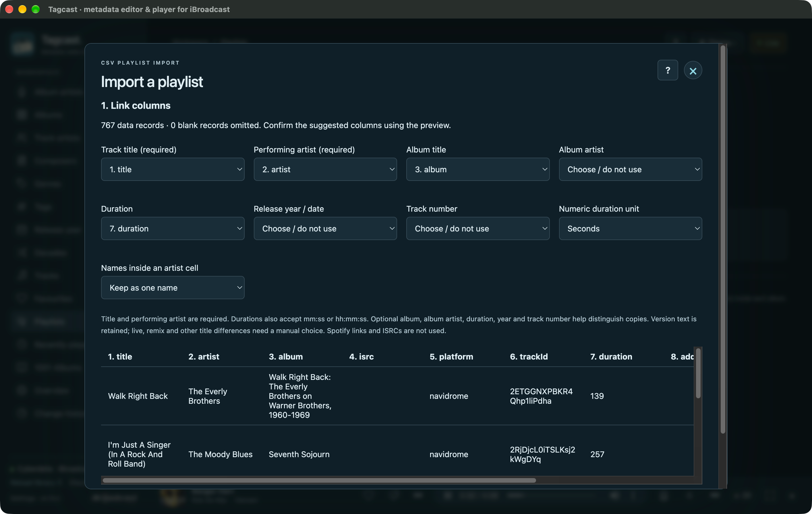This screenshot has width=812, height=514.
Task: Open the help question mark button
Action: [x=667, y=70]
